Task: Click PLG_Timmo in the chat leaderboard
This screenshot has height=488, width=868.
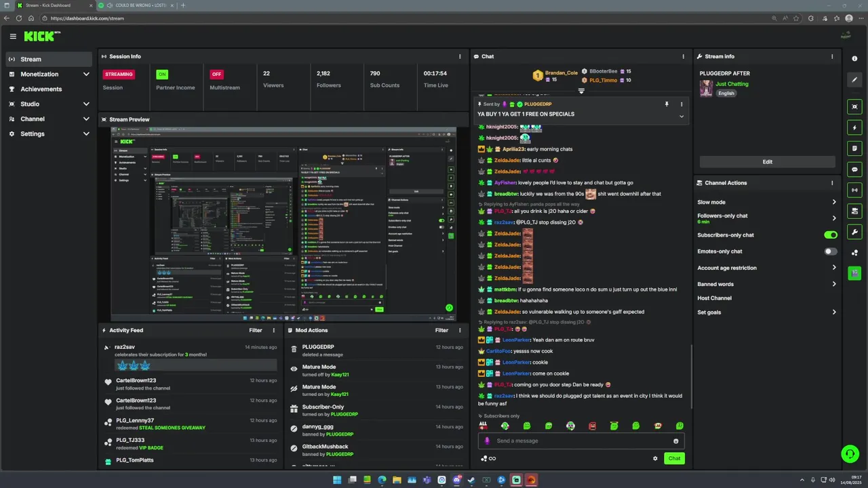Action: tap(603, 80)
